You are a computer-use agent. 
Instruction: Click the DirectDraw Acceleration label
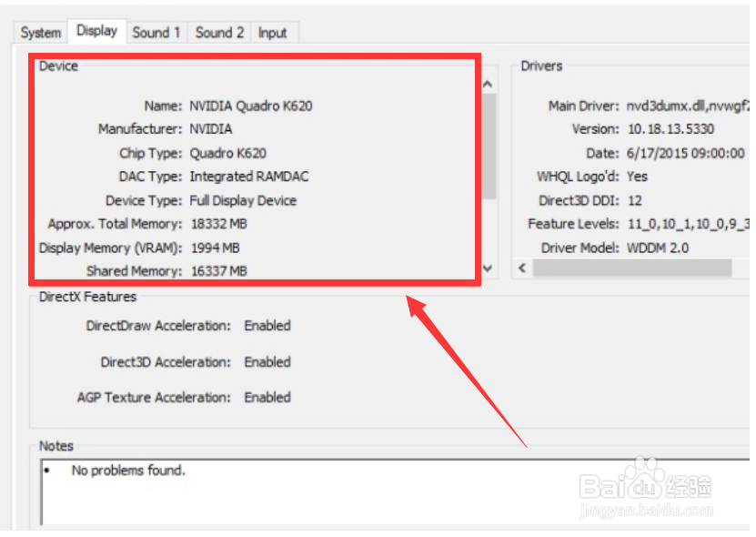(x=158, y=326)
